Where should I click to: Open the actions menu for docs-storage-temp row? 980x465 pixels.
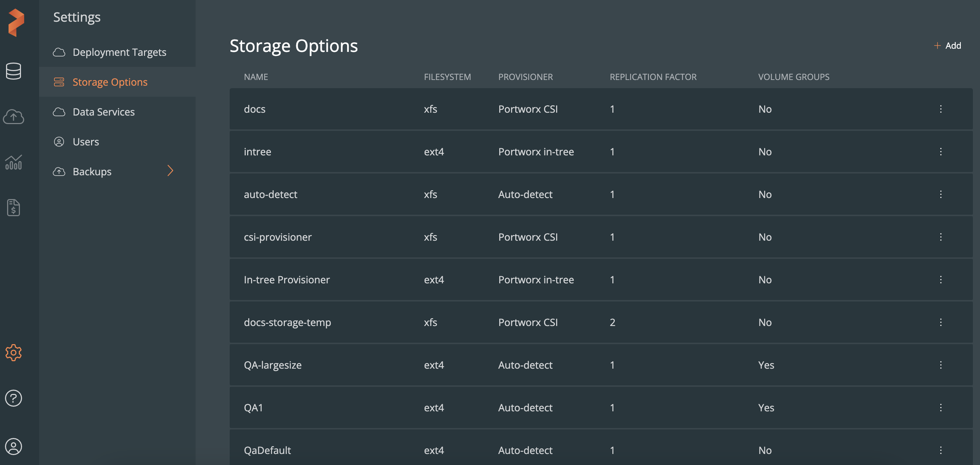(941, 322)
